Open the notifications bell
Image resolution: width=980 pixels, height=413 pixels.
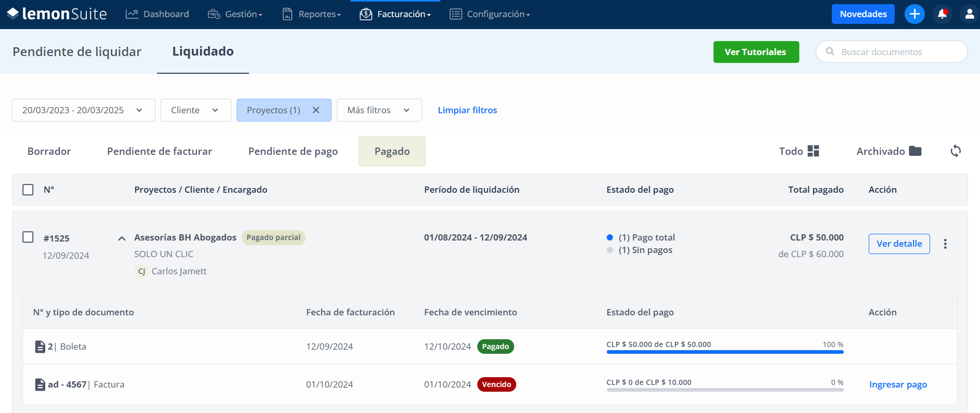point(942,14)
